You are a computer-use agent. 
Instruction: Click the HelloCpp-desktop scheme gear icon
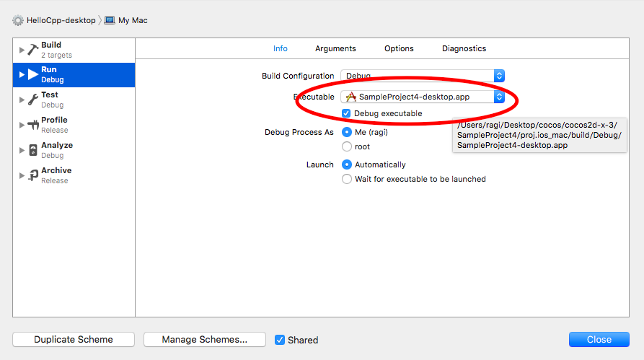(18, 21)
